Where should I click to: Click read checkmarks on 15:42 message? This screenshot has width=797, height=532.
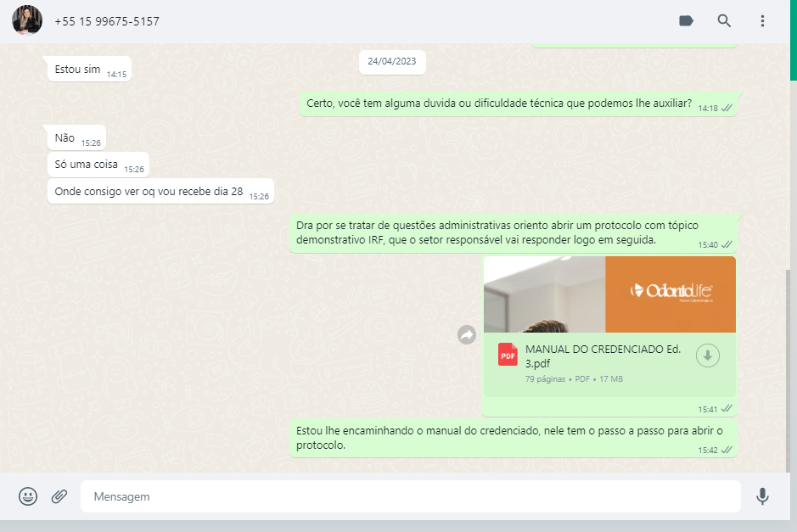pos(727,450)
